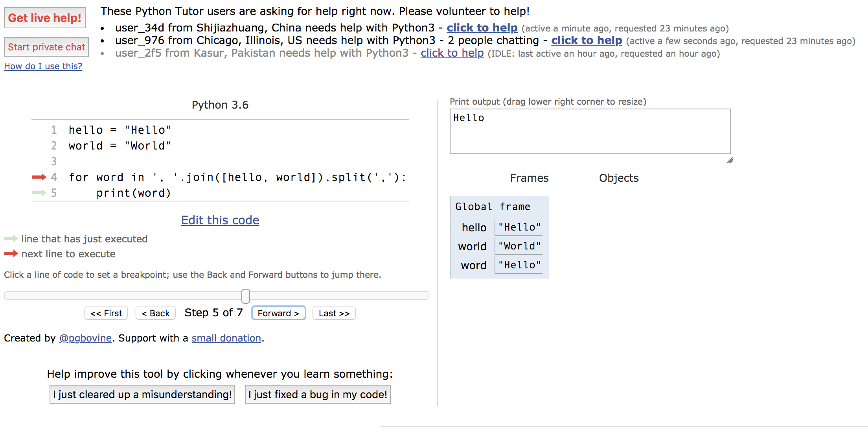Open the 'How do I use this?' link
The height and width of the screenshot is (432, 868).
click(43, 66)
